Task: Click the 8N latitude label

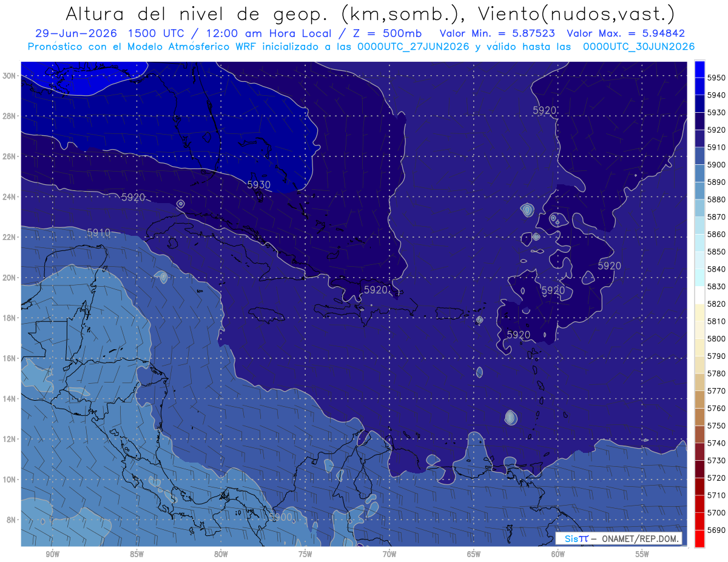Action: pos(12,520)
